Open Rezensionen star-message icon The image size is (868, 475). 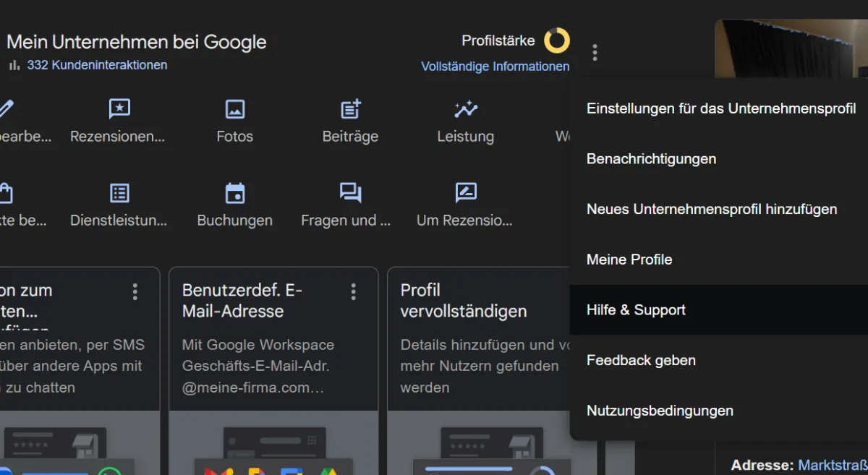pyautogui.click(x=119, y=109)
